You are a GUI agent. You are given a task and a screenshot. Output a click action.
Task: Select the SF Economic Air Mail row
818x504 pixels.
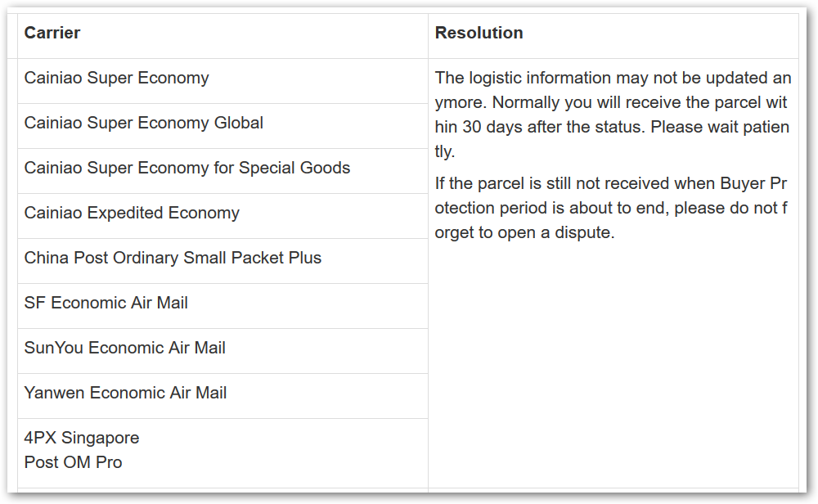tap(106, 304)
